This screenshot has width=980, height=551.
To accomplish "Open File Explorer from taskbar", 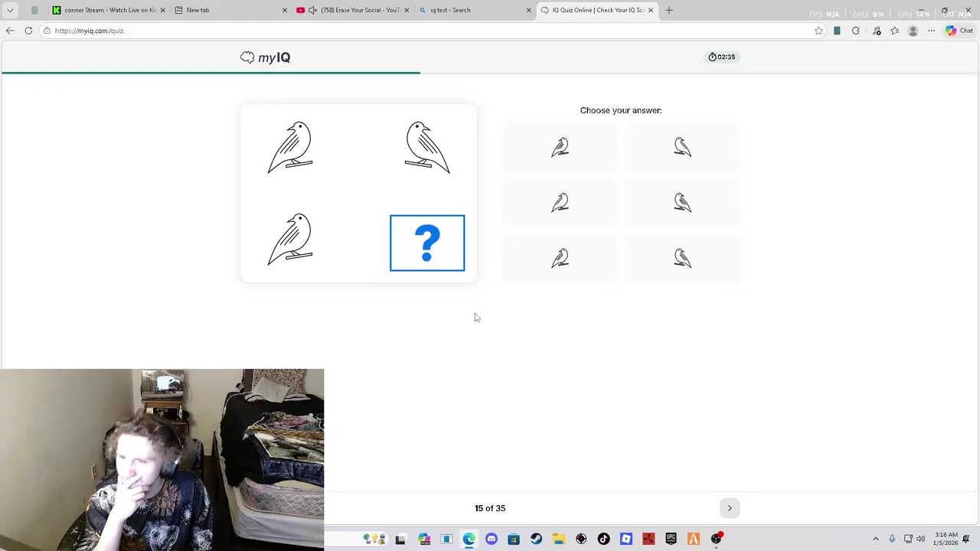I will (559, 539).
